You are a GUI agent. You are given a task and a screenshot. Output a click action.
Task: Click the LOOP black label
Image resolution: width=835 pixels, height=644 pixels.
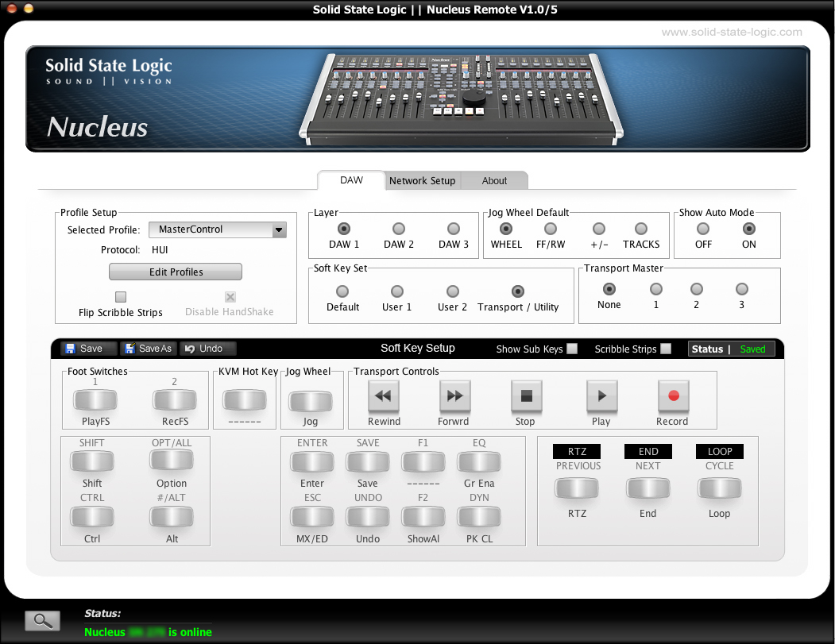tap(720, 451)
